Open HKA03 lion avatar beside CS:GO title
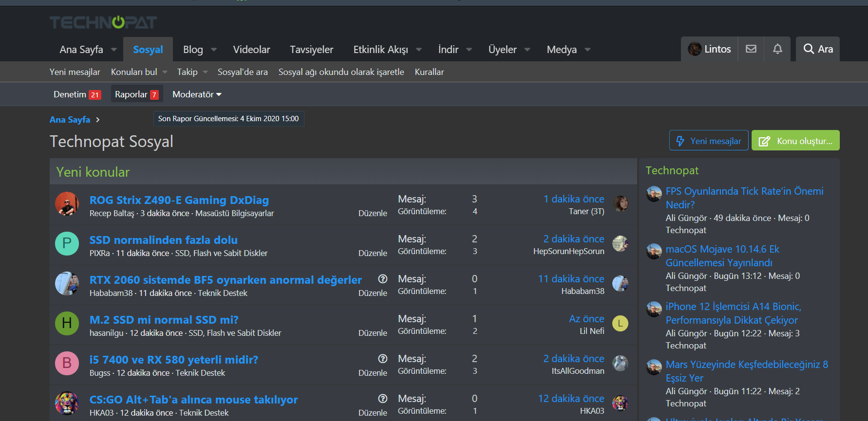 [x=67, y=403]
